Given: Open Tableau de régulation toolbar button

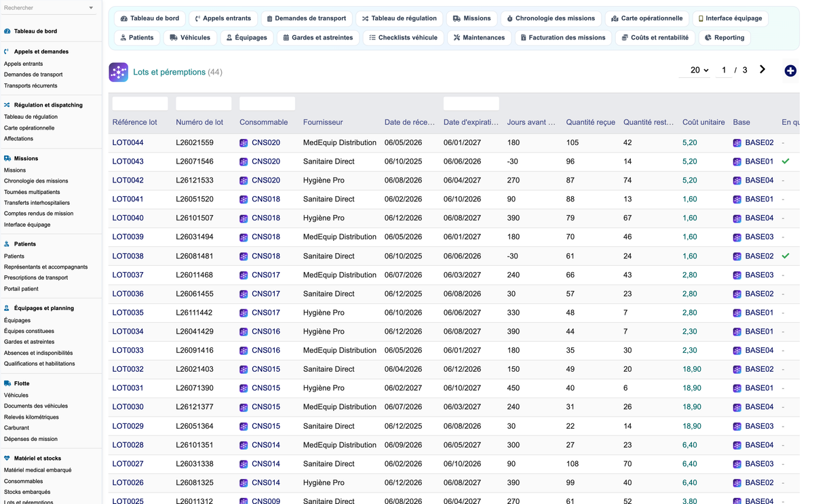Looking at the screenshot, I should click(399, 18).
